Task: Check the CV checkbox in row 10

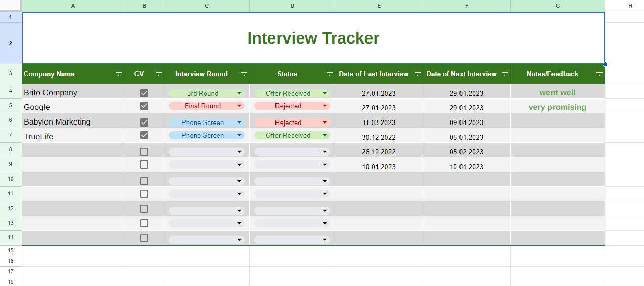Action: click(144, 181)
